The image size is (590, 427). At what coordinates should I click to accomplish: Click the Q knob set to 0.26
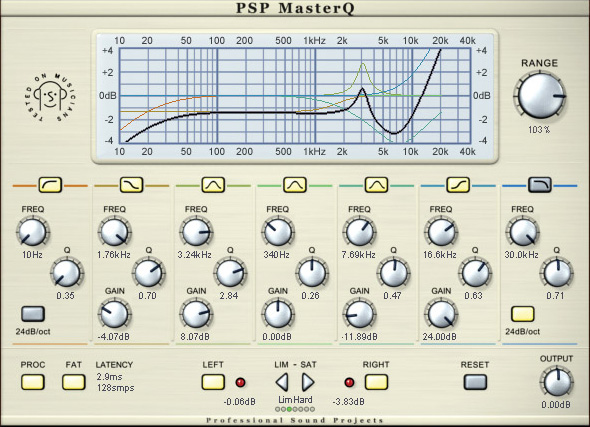(x=312, y=273)
